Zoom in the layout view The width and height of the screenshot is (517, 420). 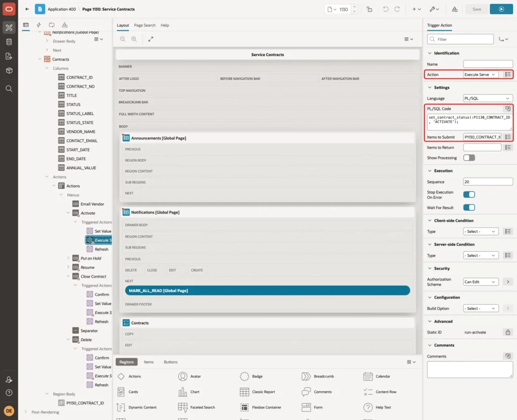134,39
